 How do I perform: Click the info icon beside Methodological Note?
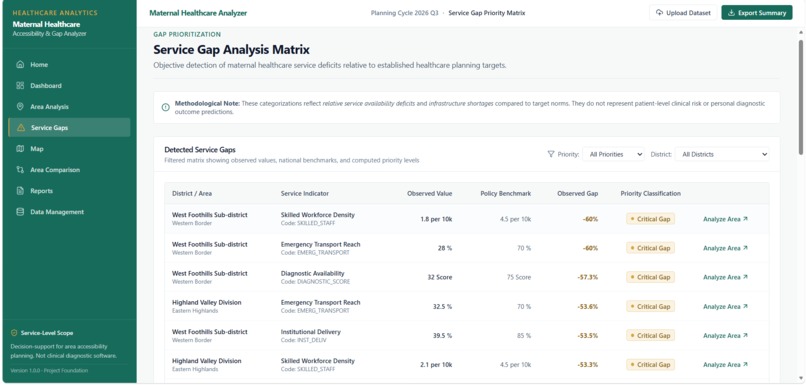click(x=166, y=107)
